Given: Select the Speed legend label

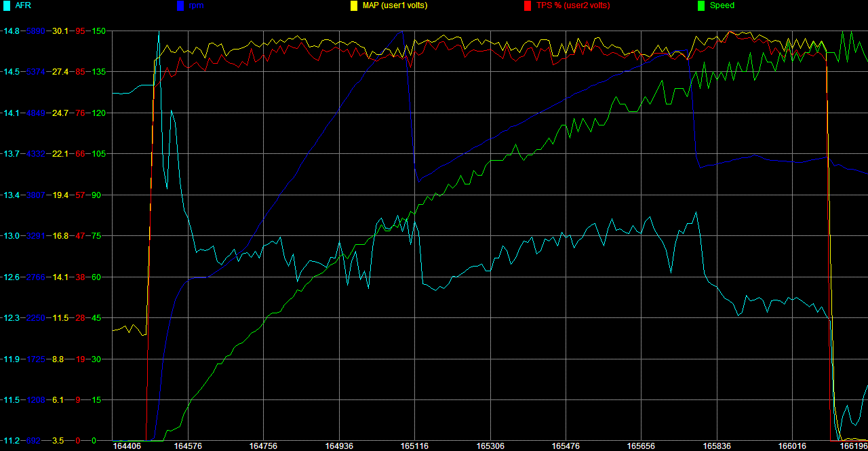Looking at the screenshot, I should pyautogui.click(x=722, y=5).
